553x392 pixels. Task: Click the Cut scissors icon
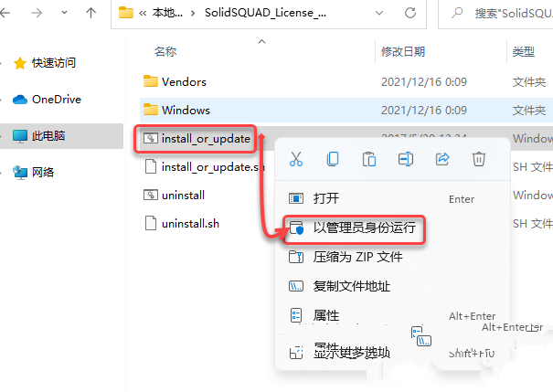coord(296,159)
